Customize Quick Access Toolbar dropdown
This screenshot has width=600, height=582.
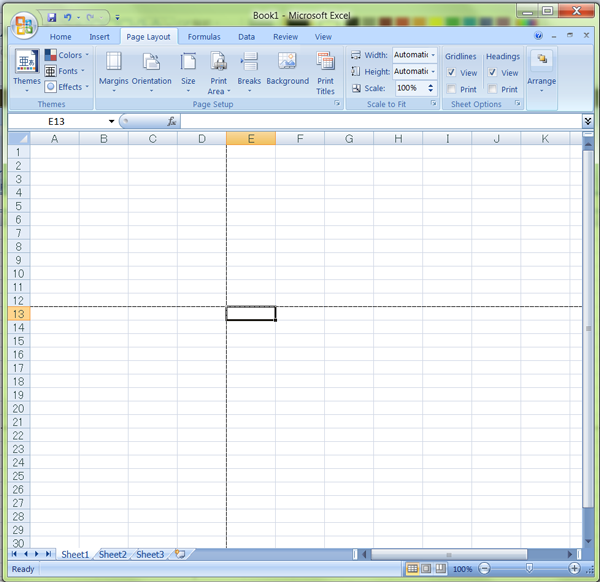pyautogui.click(x=117, y=18)
